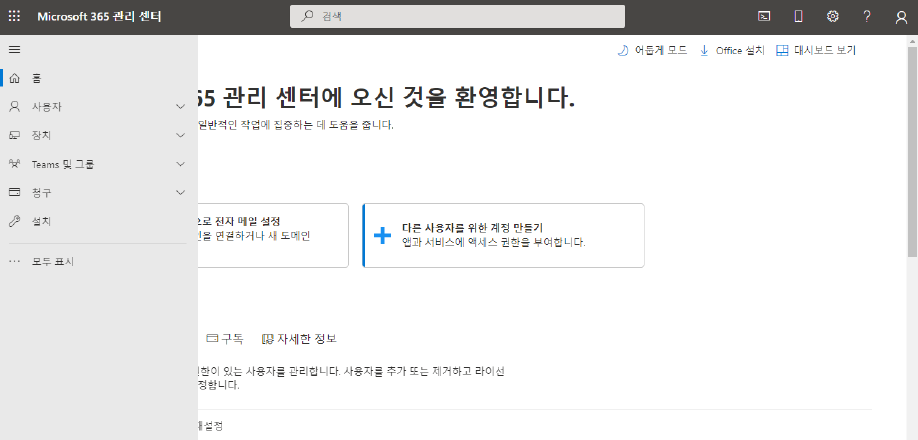The width and height of the screenshot is (918, 440).
Task: Click the scrollbar up arrow
Action: (x=913, y=40)
